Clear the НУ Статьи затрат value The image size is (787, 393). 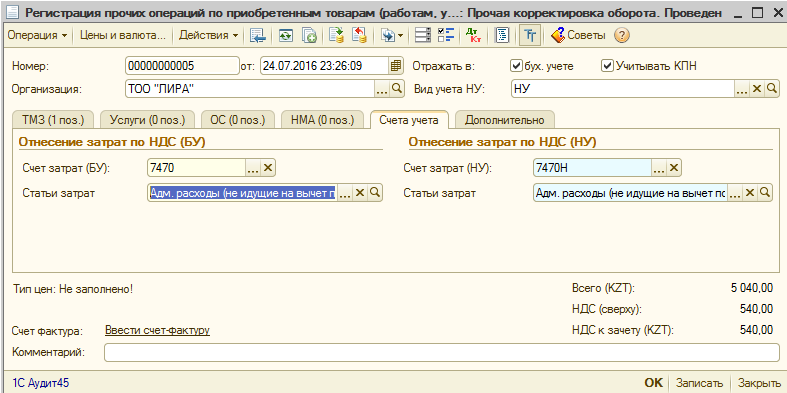(x=749, y=193)
